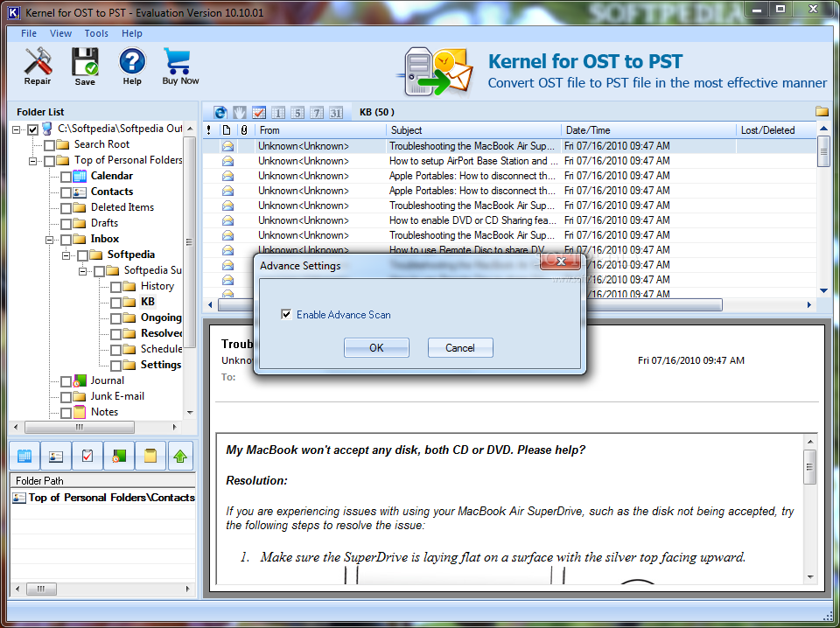
Task: Click envelope icon of first message row
Action: pyautogui.click(x=227, y=145)
